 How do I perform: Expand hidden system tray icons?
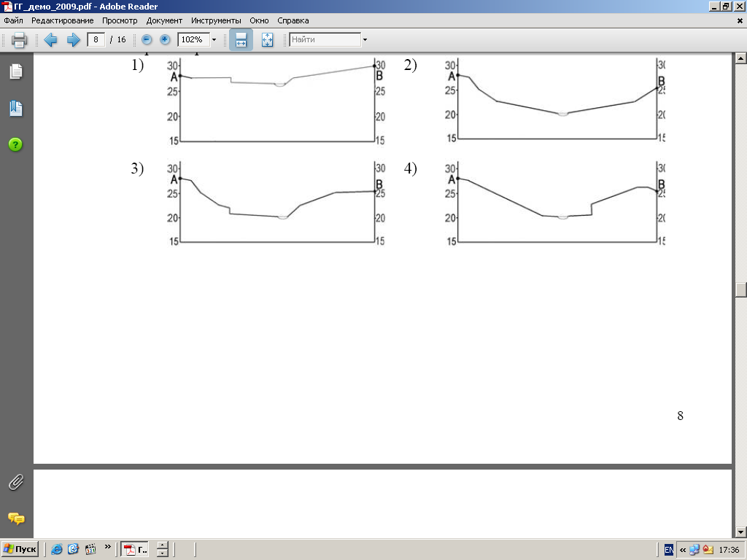tap(683, 550)
